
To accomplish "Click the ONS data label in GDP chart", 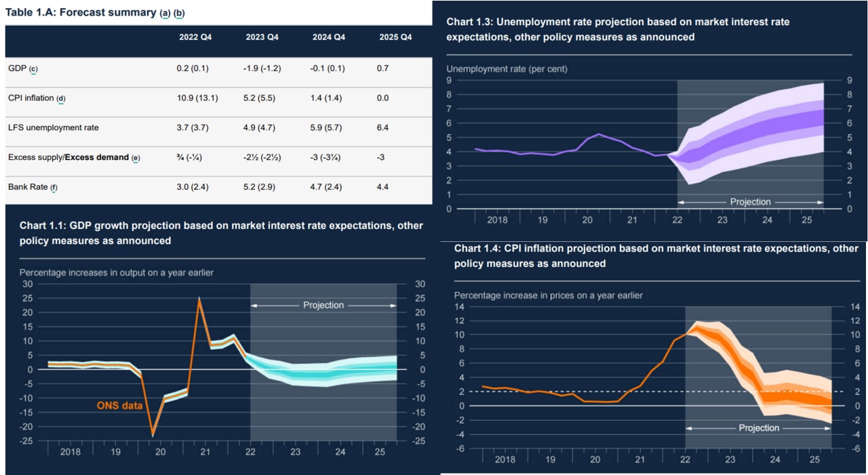I will click(119, 405).
